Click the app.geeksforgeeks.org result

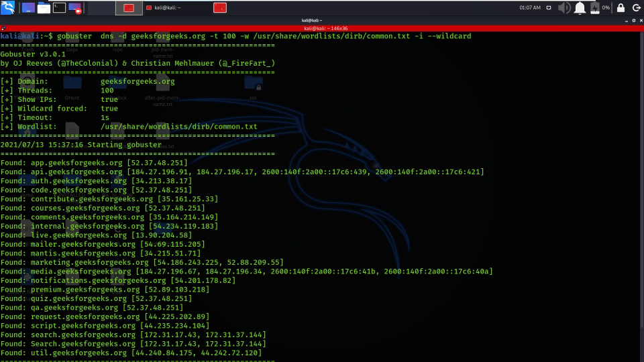94,162
